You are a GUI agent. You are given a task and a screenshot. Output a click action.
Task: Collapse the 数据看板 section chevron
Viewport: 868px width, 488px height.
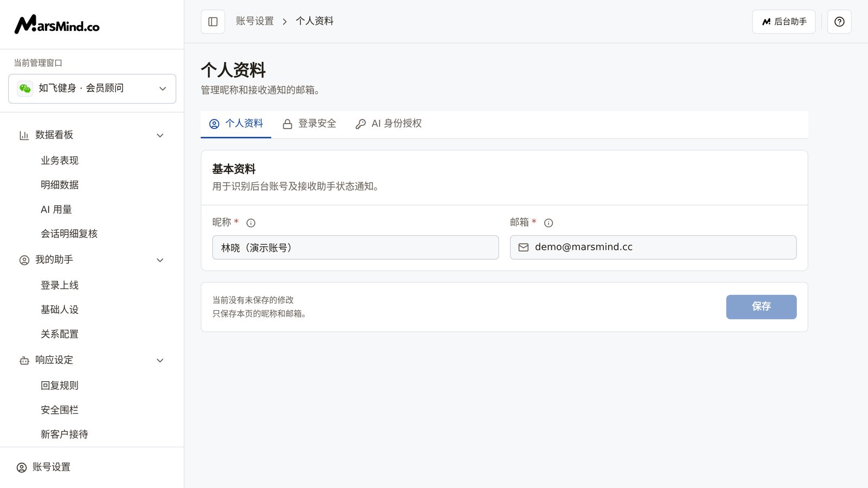[160, 135]
